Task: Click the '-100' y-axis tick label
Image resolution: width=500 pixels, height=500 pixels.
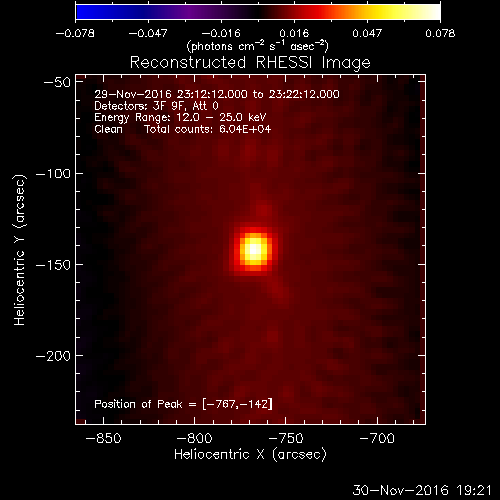Action: point(53,174)
